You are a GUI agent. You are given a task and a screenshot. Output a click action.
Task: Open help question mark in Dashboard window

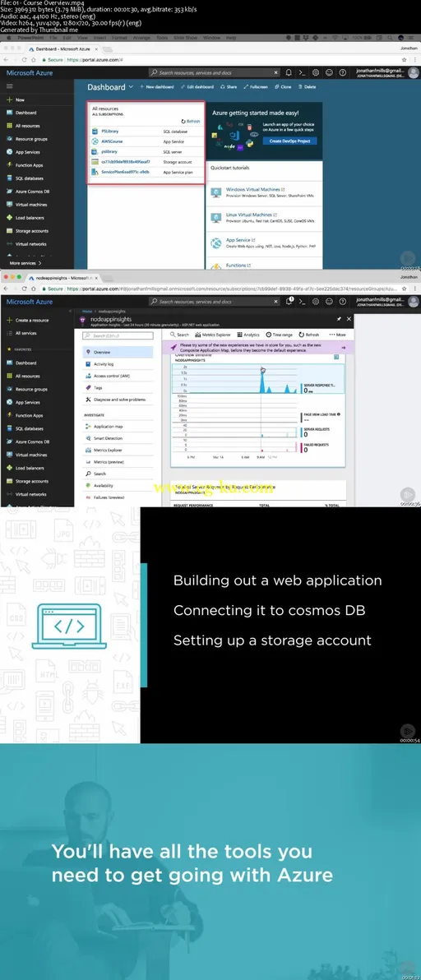tap(342, 72)
